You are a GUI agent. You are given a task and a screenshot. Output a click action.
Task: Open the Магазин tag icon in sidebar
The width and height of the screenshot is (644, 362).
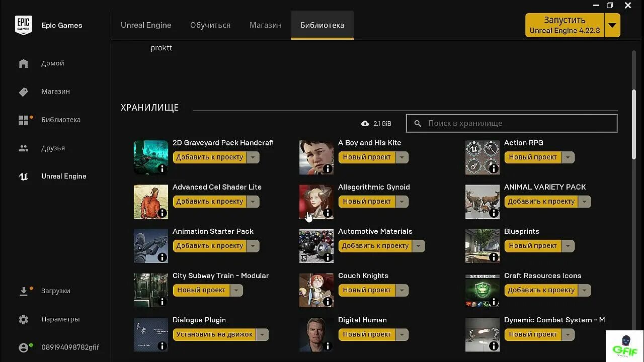[x=23, y=92]
